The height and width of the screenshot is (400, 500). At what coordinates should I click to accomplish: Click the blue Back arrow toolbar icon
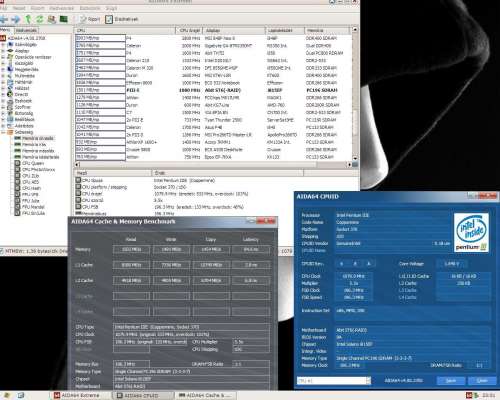click(4, 19)
